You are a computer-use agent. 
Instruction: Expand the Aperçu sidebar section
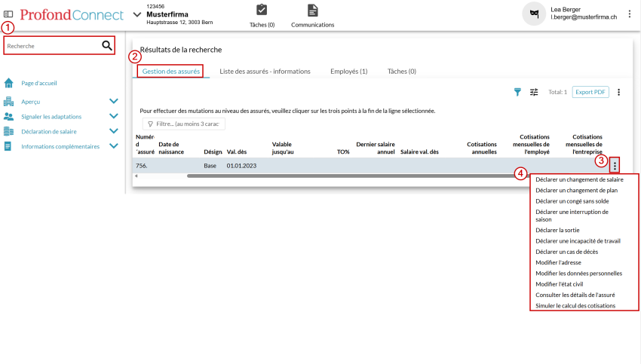tap(114, 101)
